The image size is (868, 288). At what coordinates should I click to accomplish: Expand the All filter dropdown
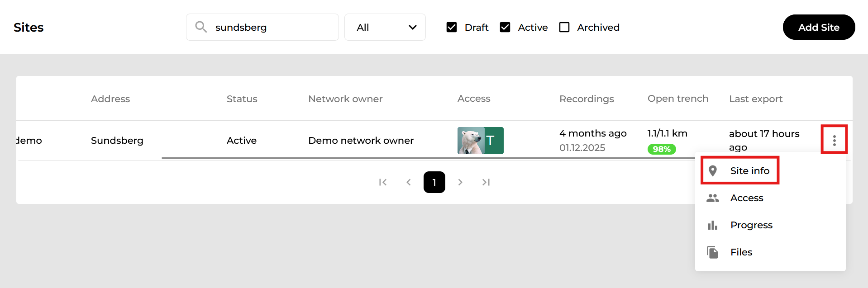385,28
